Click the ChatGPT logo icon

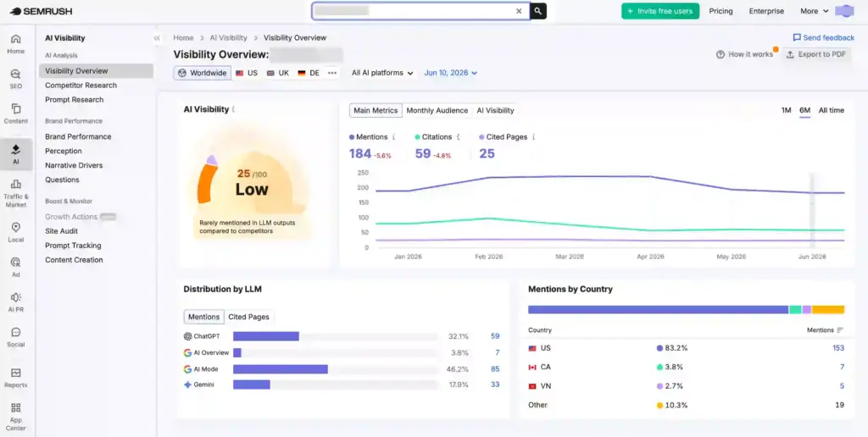pos(187,336)
